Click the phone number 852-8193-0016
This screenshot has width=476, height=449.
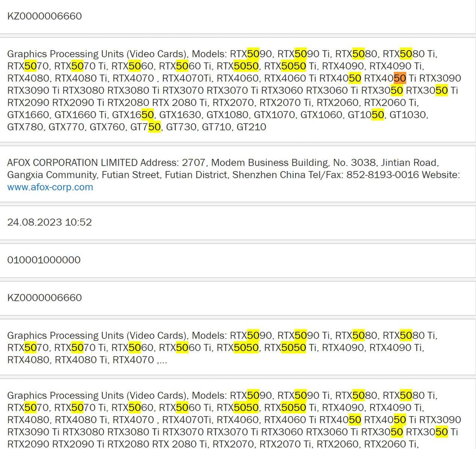(x=382, y=175)
